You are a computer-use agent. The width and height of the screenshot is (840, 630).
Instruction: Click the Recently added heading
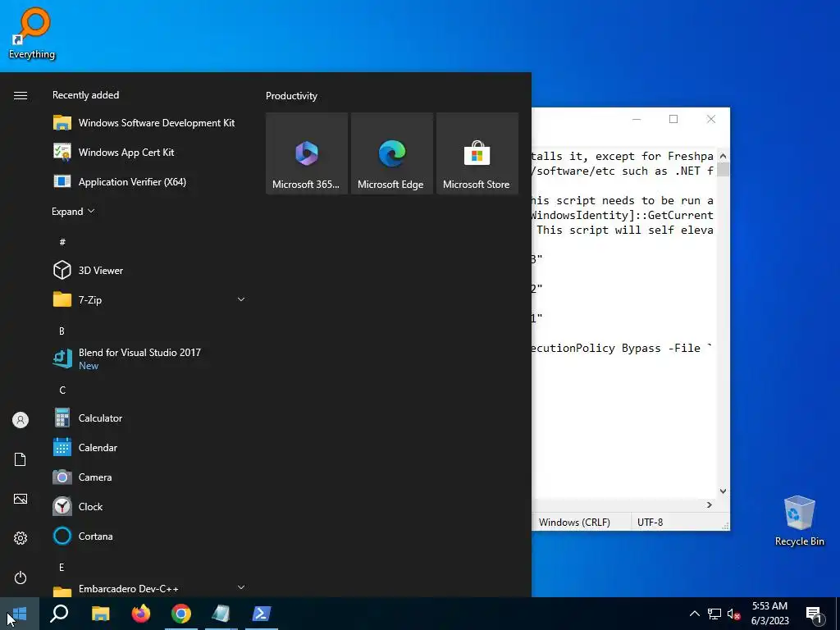85,95
